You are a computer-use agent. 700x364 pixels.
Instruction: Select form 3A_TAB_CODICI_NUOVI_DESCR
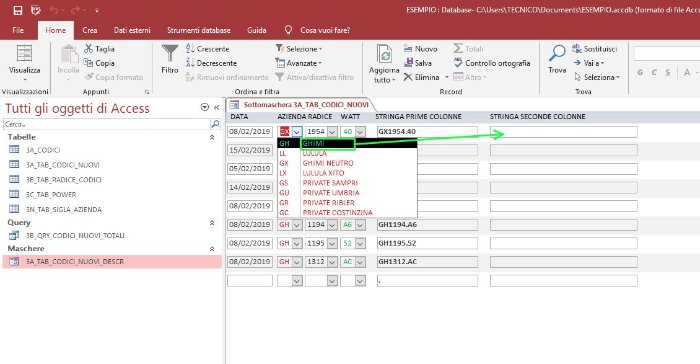[x=112, y=262]
